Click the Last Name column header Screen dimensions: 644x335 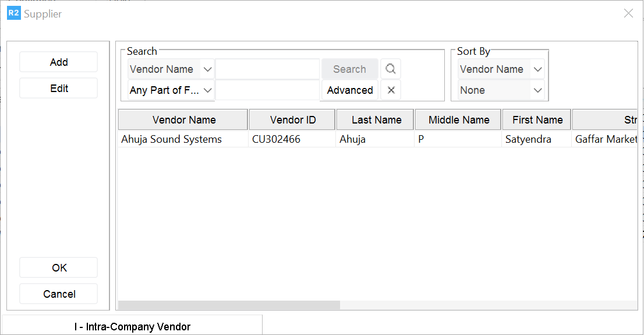click(x=376, y=120)
